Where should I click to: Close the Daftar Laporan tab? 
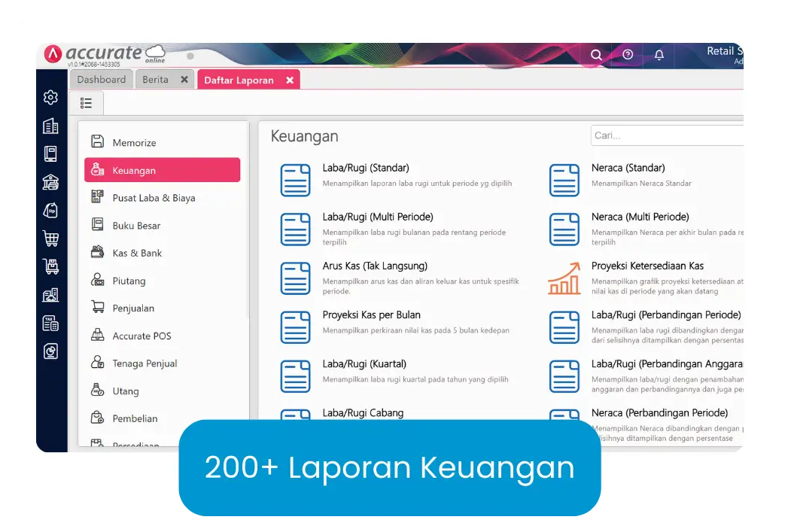pos(290,81)
